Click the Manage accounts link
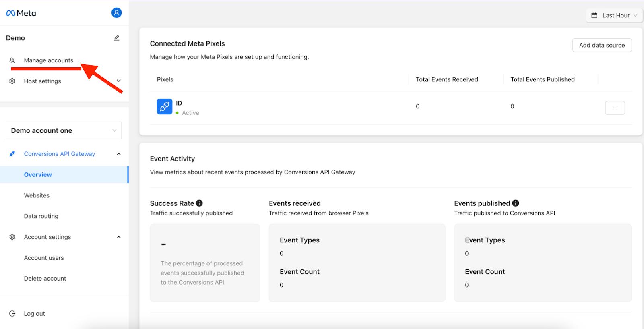 click(x=49, y=60)
